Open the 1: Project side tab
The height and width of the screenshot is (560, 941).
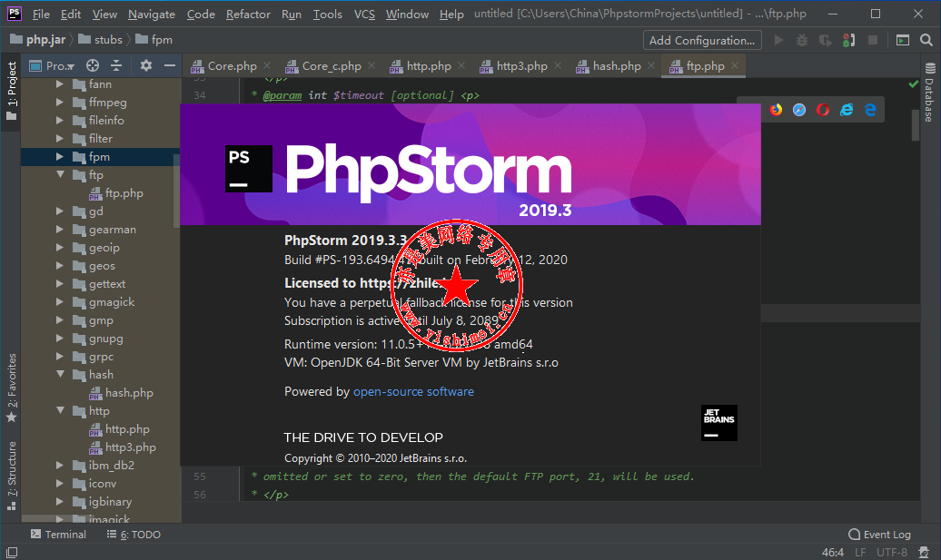coord(12,91)
